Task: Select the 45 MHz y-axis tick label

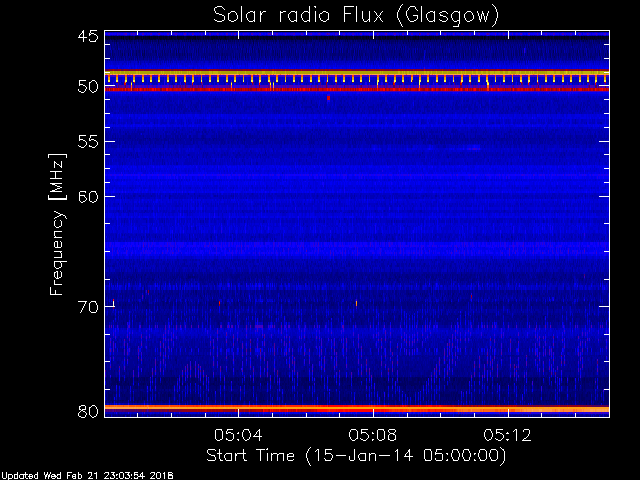Action: pyautogui.click(x=87, y=36)
